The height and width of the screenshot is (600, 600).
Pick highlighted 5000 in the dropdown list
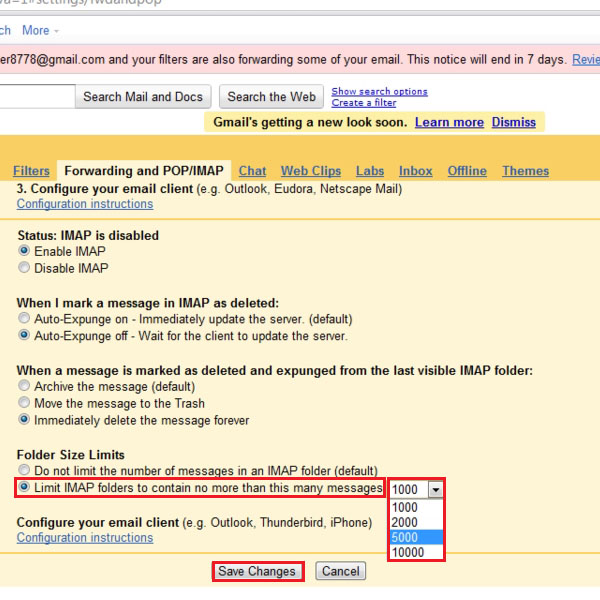pyautogui.click(x=416, y=537)
